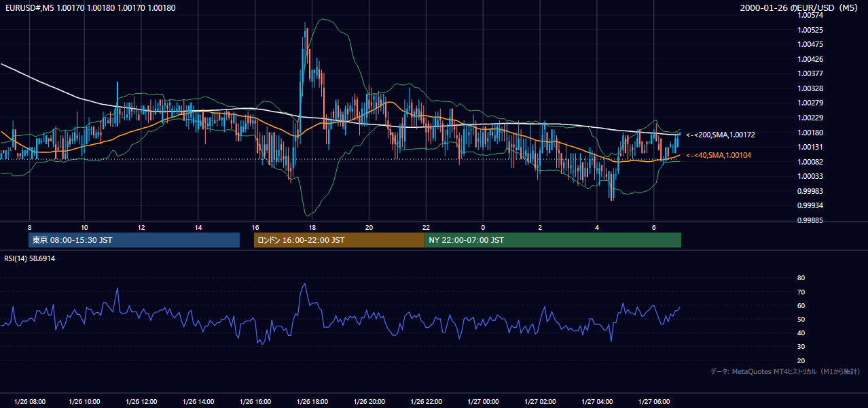
Task: Click the 0.99983 price axis label
Action: [x=810, y=191]
